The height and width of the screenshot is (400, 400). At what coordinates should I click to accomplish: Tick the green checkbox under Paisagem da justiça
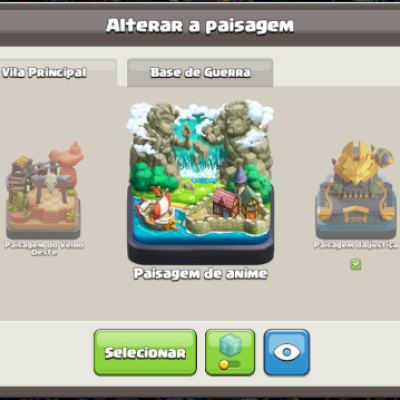click(356, 265)
